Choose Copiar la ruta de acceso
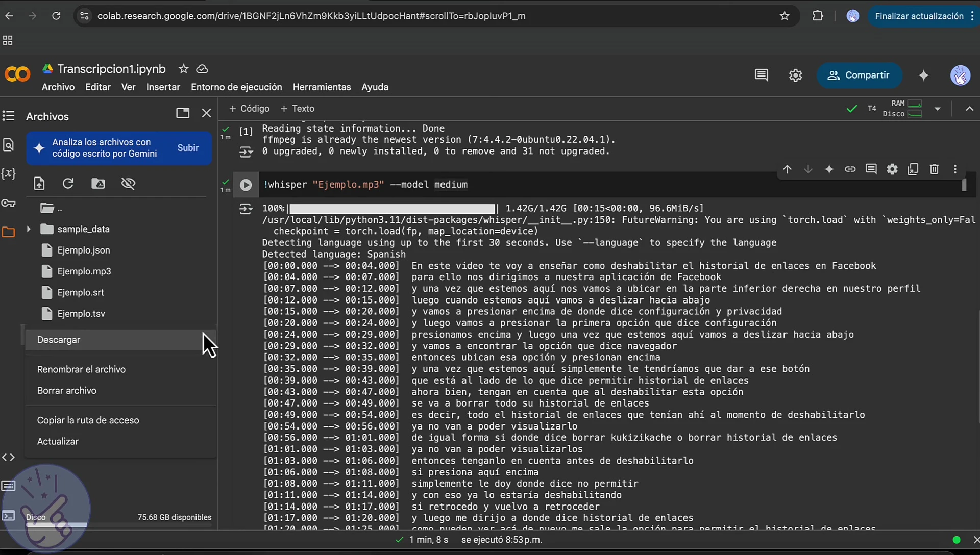Viewport: 980px width, 555px height. pos(120,420)
